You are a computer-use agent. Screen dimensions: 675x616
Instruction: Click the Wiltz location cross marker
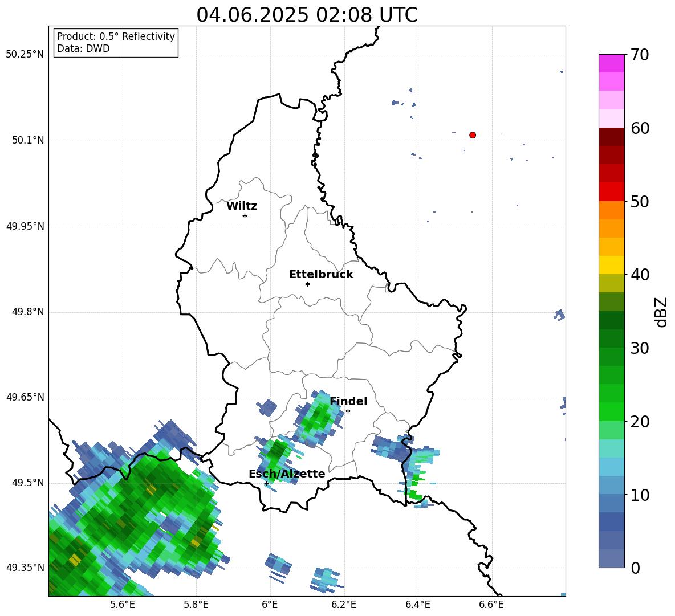(x=245, y=215)
